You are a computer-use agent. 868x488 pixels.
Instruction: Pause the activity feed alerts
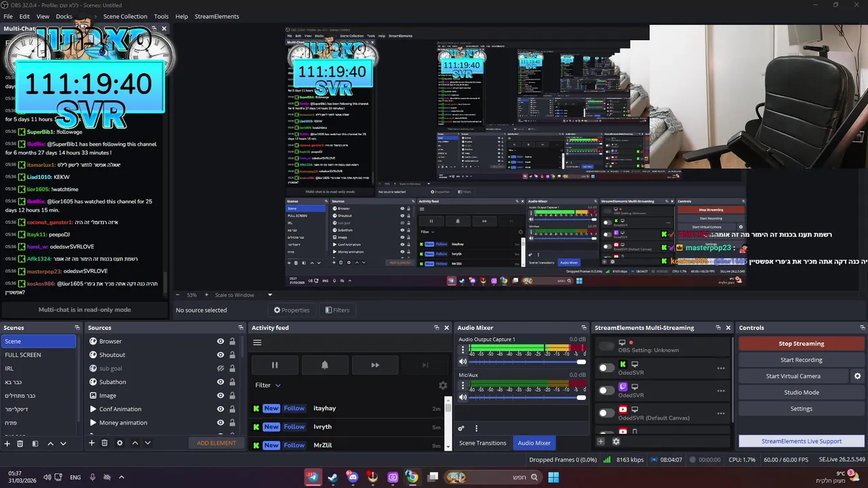point(275,365)
